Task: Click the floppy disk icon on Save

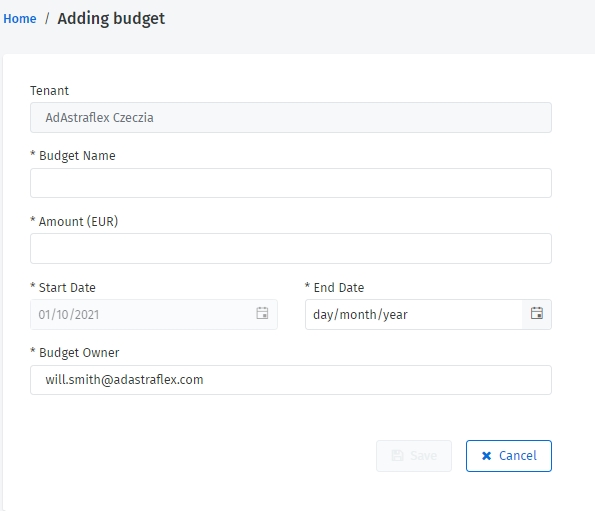Action: pos(397,456)
